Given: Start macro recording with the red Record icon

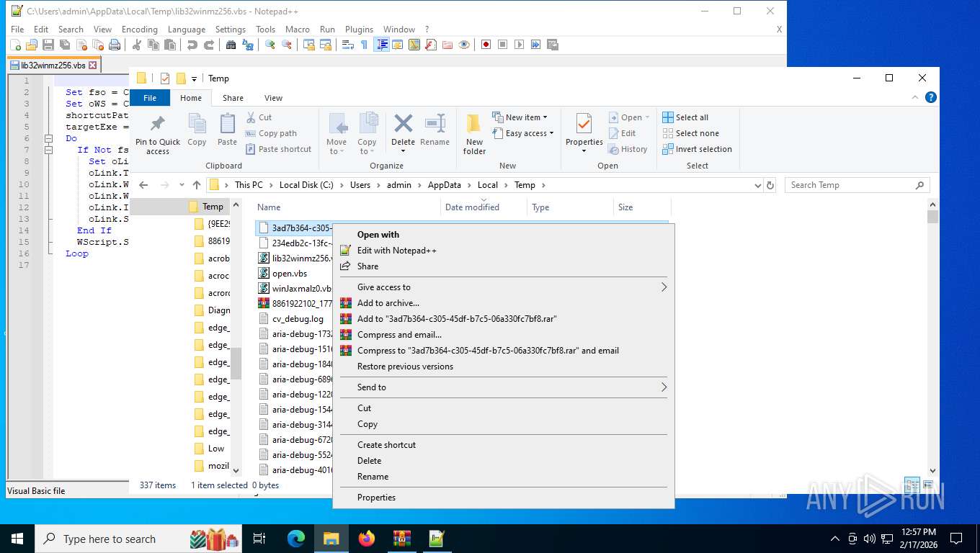Looking at the screenshot, I should click(x=486, y=45).
